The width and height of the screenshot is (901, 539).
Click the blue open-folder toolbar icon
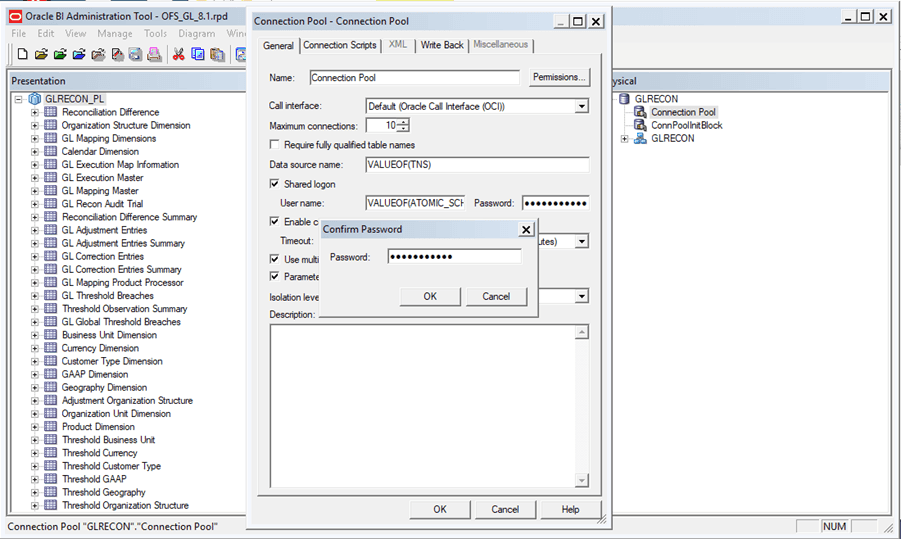click(x=79, y=55)
